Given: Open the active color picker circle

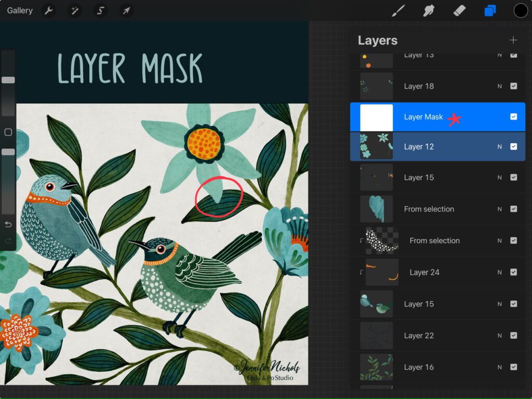Looking at the screenshot, I should click(520, 10).
